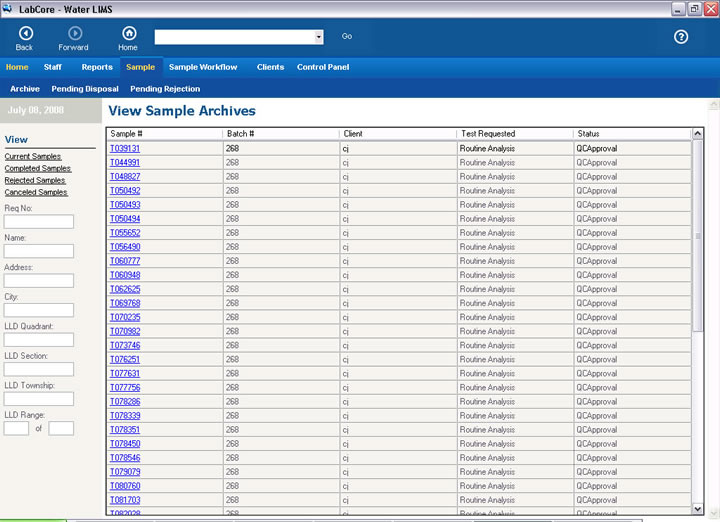
Task: Click the Test Requested column header
Action: click(x=515, y=134)
